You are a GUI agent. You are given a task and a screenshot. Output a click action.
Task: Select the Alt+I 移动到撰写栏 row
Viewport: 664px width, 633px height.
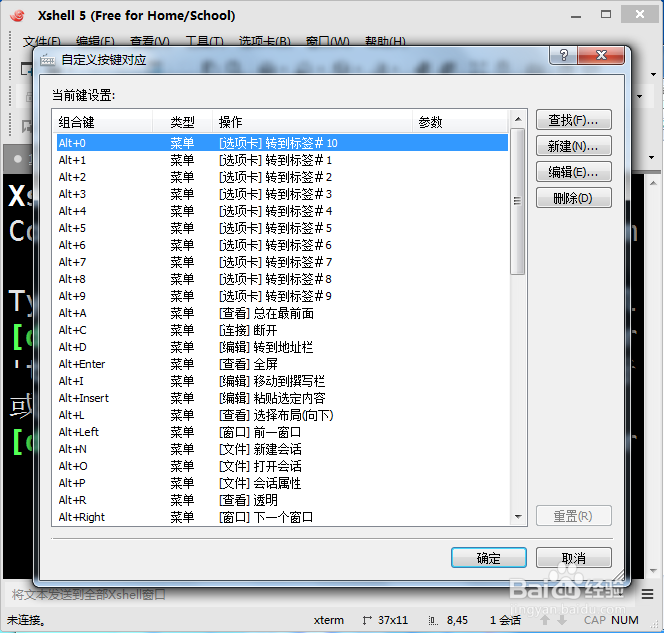coord(282,381)
